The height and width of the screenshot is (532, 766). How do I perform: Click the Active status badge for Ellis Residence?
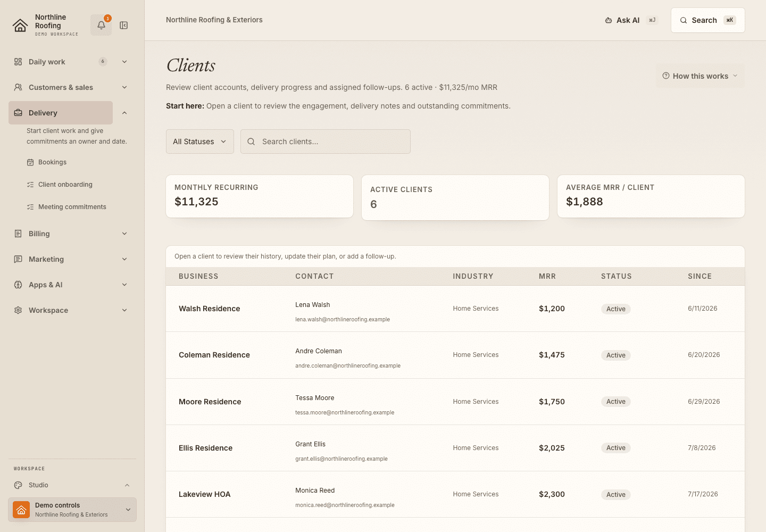[x=616, y=448]
